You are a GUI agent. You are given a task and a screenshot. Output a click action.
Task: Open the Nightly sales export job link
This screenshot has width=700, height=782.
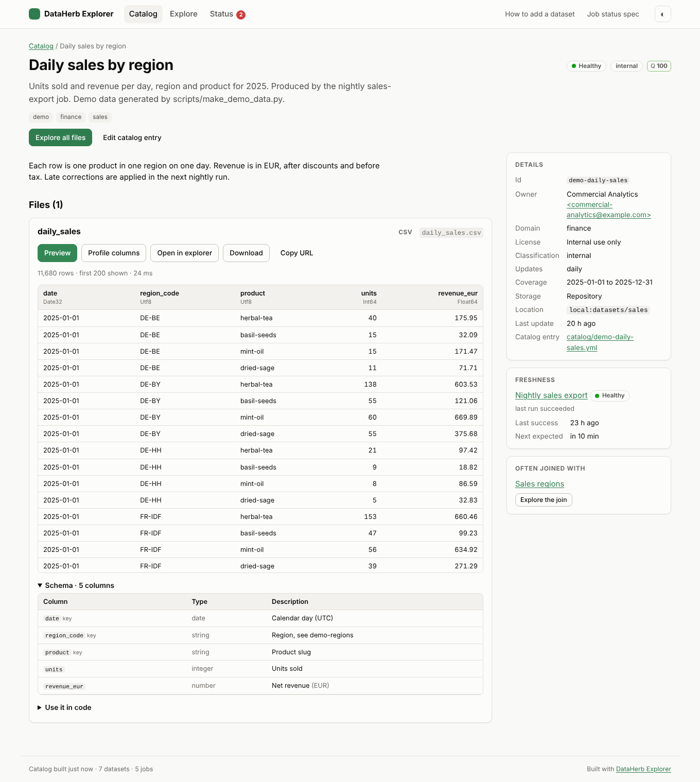coord(551,395)
